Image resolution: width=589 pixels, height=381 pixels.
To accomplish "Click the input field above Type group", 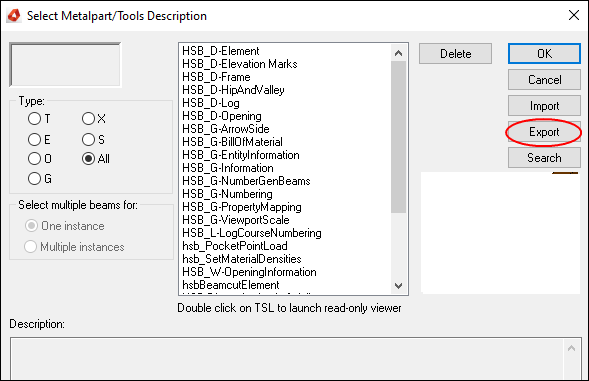I will [65, 65].
